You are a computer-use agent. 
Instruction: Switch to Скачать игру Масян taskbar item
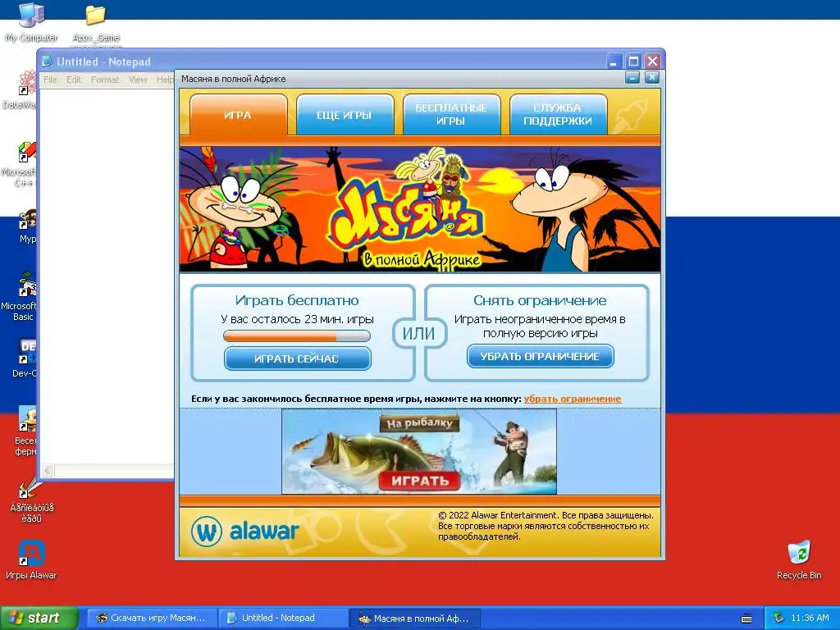[x=152, y=619]
